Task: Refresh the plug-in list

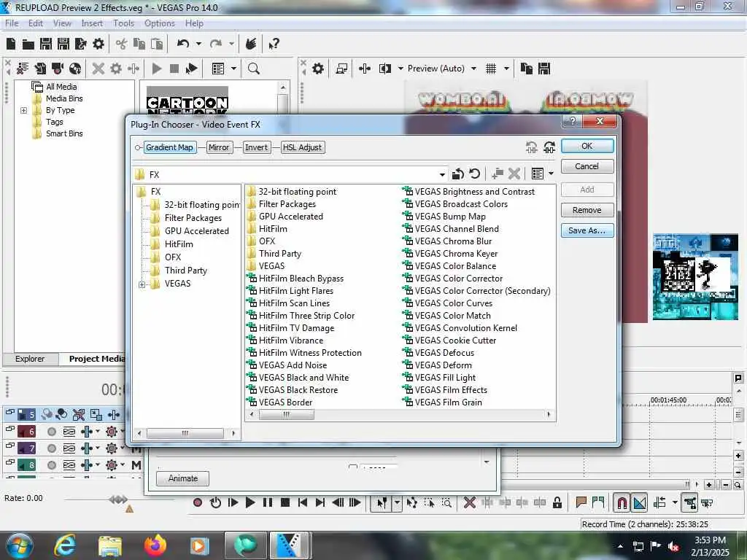Action: click(x=474, y=174)
